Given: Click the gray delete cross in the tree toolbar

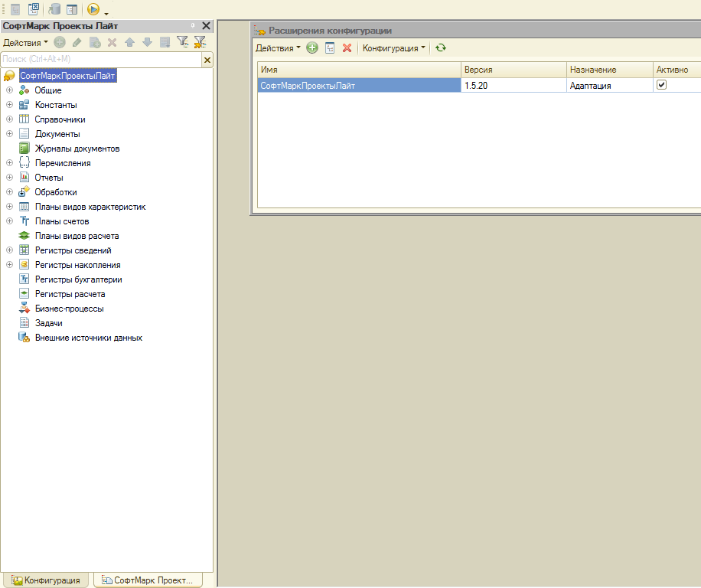Looking at the screenshot, I should coord(112,42).
